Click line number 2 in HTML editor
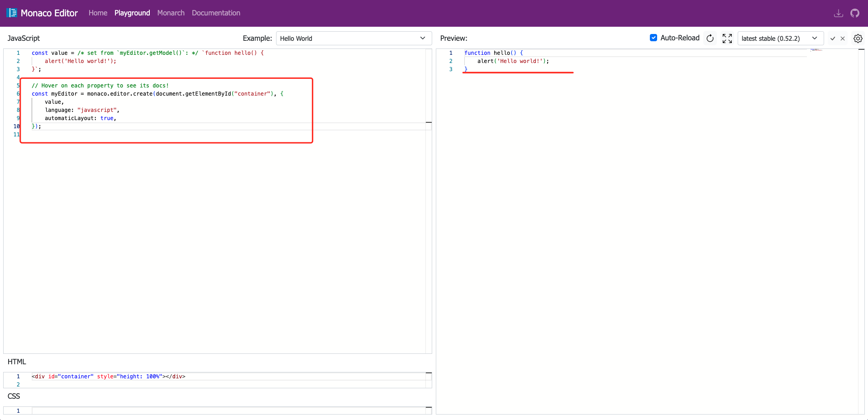The width and height of the screenshot is (868, 420). [18, 385]
